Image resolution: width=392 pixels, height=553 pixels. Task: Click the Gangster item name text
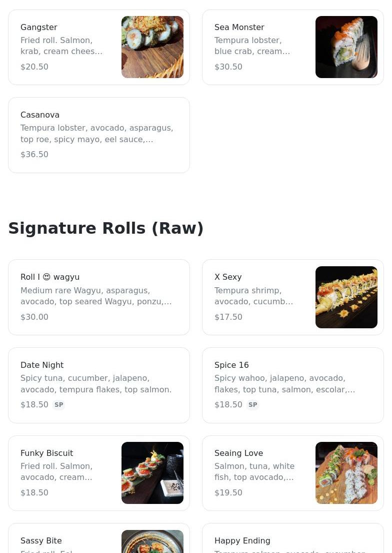tap(39, 28)
